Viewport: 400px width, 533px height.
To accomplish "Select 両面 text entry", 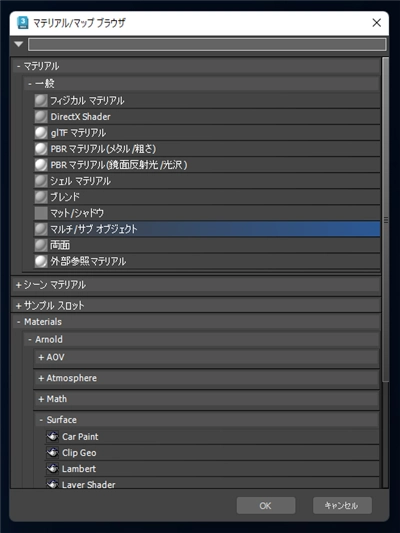I will pos(60,245).
